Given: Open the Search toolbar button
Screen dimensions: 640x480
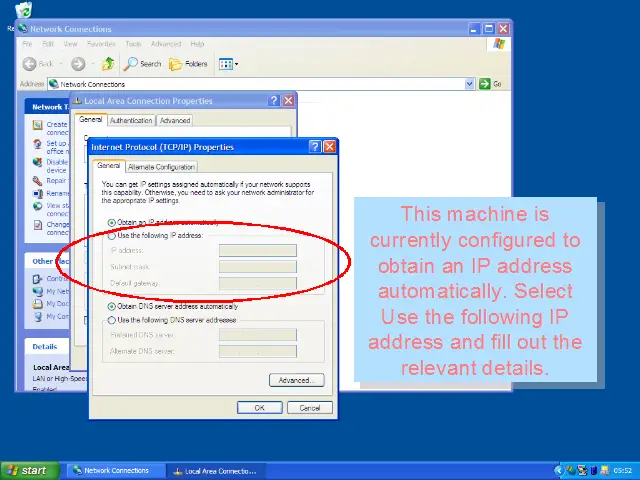Looking at the screenshot, I should (x=142, y=64).
